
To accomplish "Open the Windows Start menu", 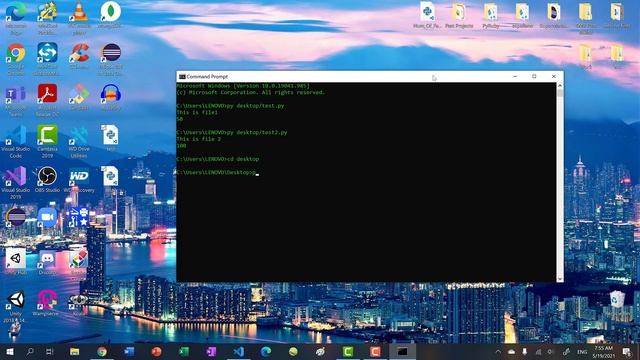I will tap(9, 351).
